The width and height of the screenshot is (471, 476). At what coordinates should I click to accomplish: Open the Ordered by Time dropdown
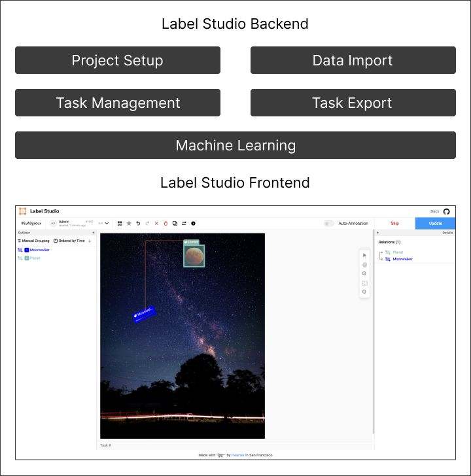point(72,241)
